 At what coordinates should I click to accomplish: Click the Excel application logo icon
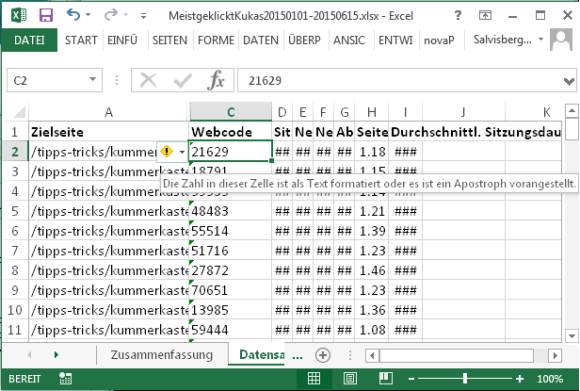18,16
